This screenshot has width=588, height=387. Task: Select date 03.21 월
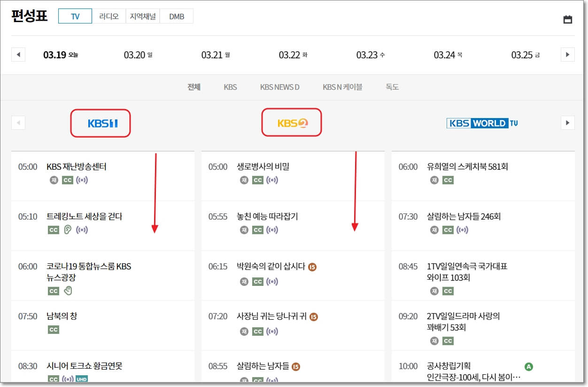tap(216, 55)
